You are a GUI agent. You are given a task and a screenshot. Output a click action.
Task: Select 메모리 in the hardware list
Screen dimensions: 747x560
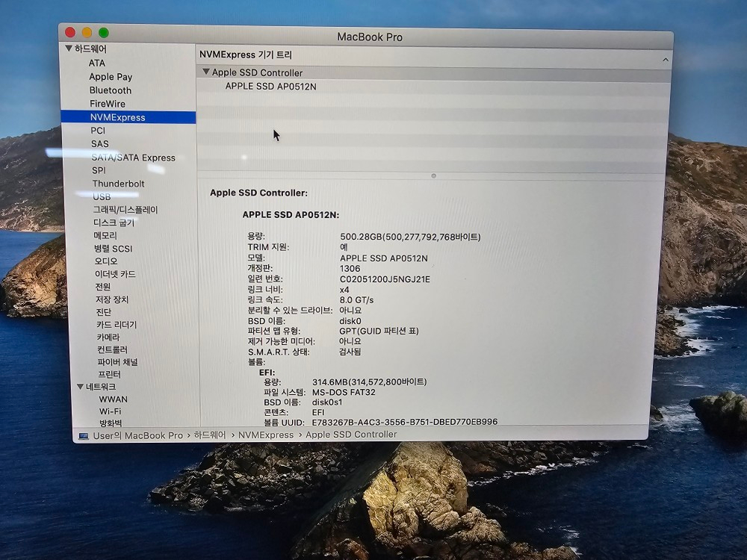pos(105,236)
